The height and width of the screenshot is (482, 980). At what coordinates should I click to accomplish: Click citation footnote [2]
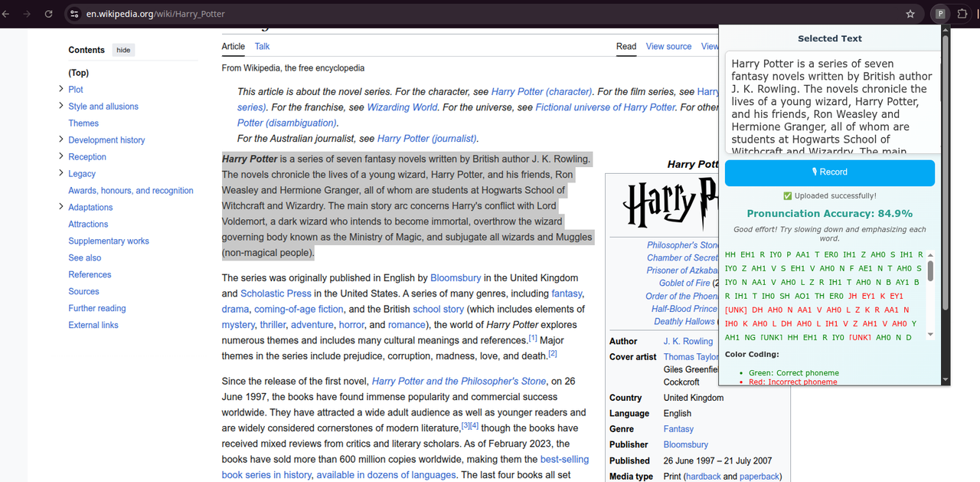[x=553, y=353]
